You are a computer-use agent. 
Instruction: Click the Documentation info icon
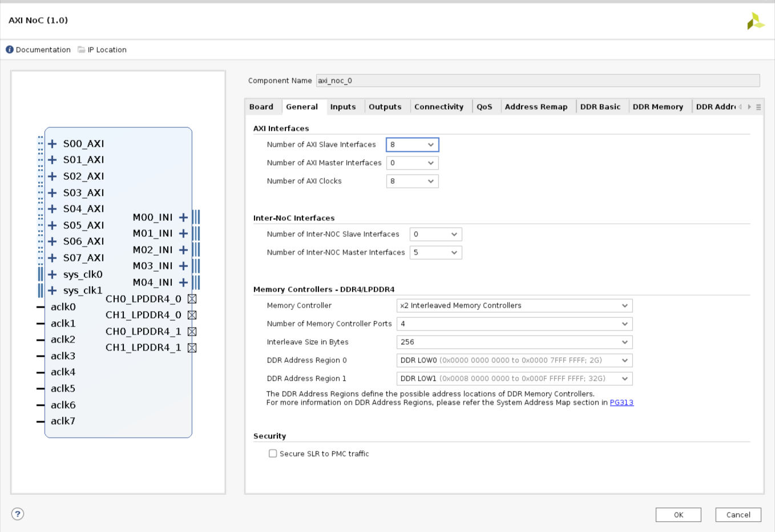pyautogui.click(x=10, y=50)
